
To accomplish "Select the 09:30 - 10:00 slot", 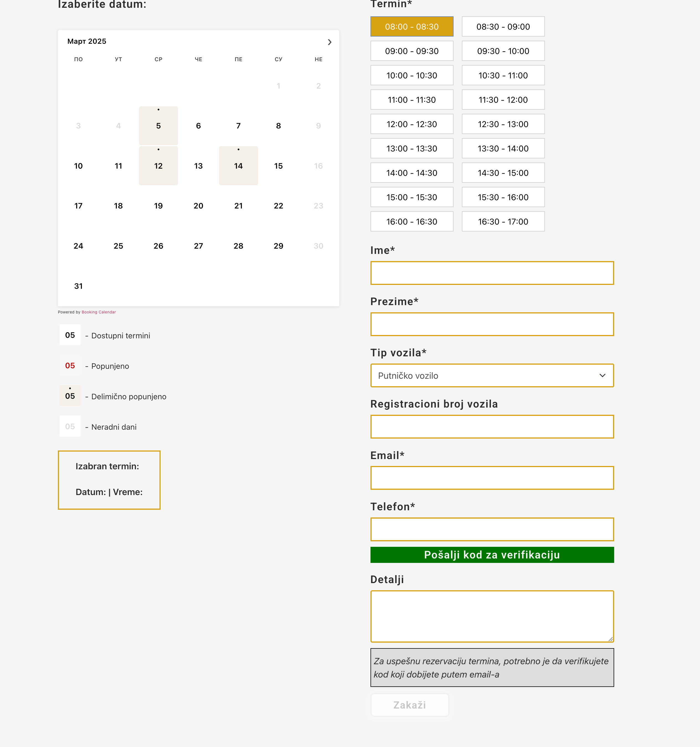I will point(503,51).
